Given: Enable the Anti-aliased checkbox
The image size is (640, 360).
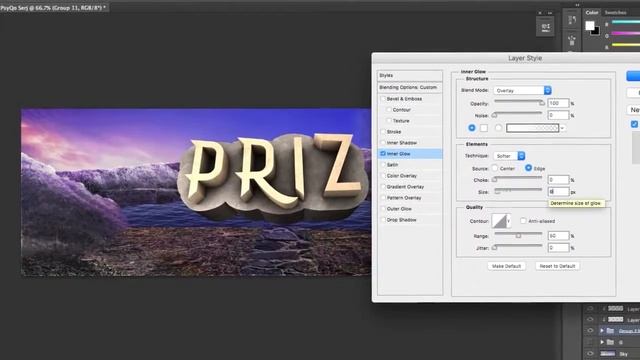Looking at the screenshot, I should (523, 221).
